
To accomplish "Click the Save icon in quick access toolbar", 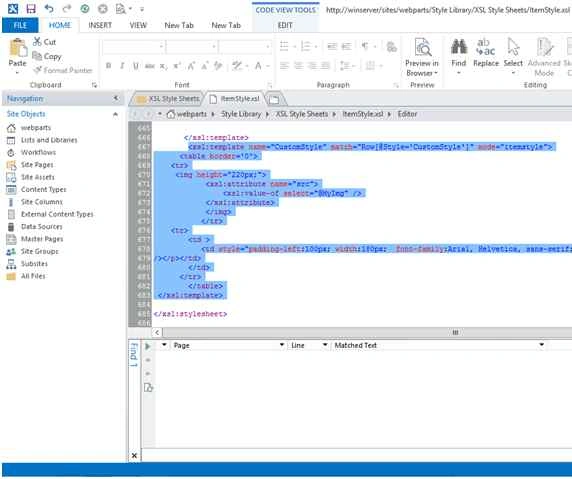I will tap(31, 8).
